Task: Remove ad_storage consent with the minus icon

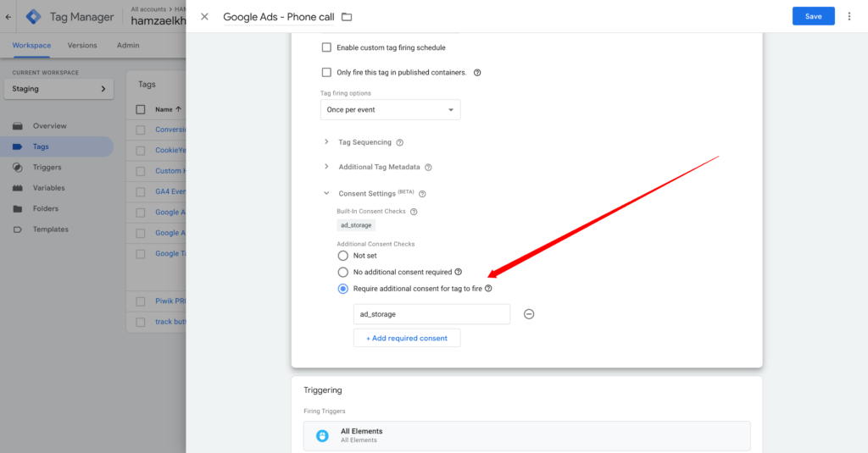Action: pyautogui.click(x=529, y=314)
